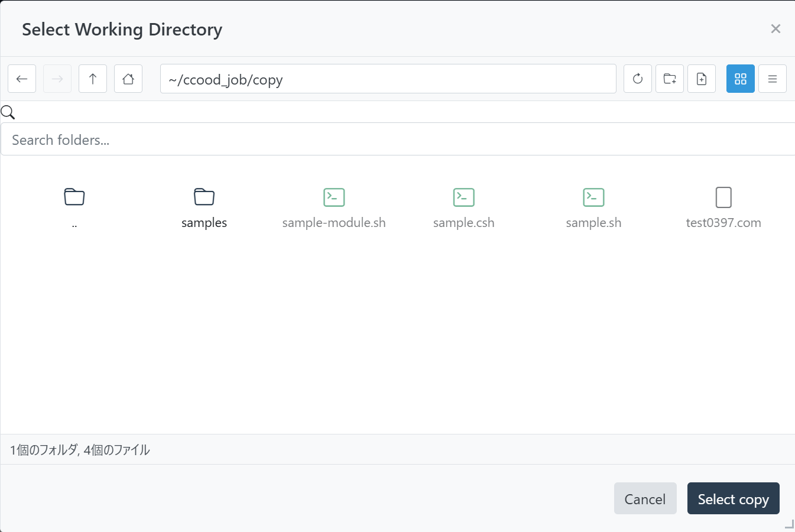Screen dimensions: 795x532
Task: Click the magnifier search icon
Action: (x=8, y=112)
